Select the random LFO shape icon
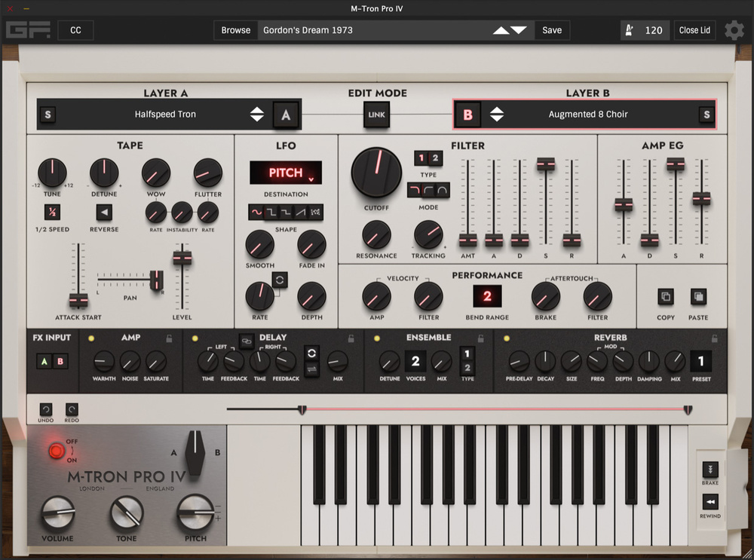The image size is (754, 560). click(x=317, y=213)
